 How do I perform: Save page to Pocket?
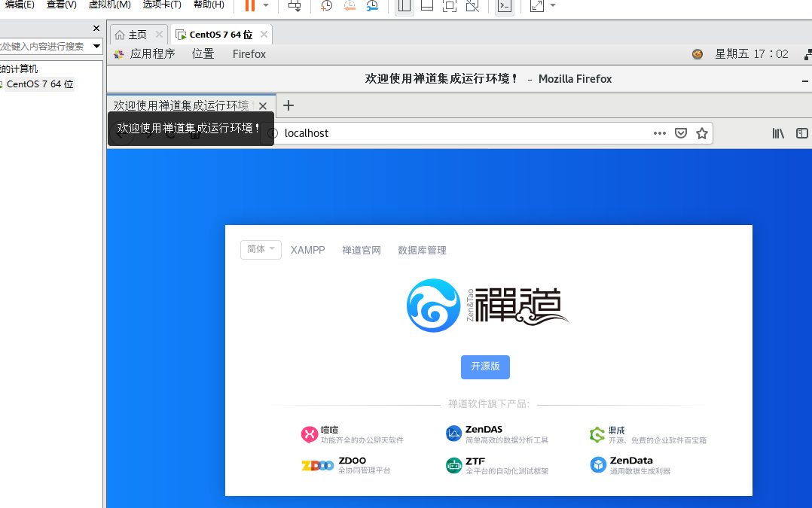(x=681, y=133)
